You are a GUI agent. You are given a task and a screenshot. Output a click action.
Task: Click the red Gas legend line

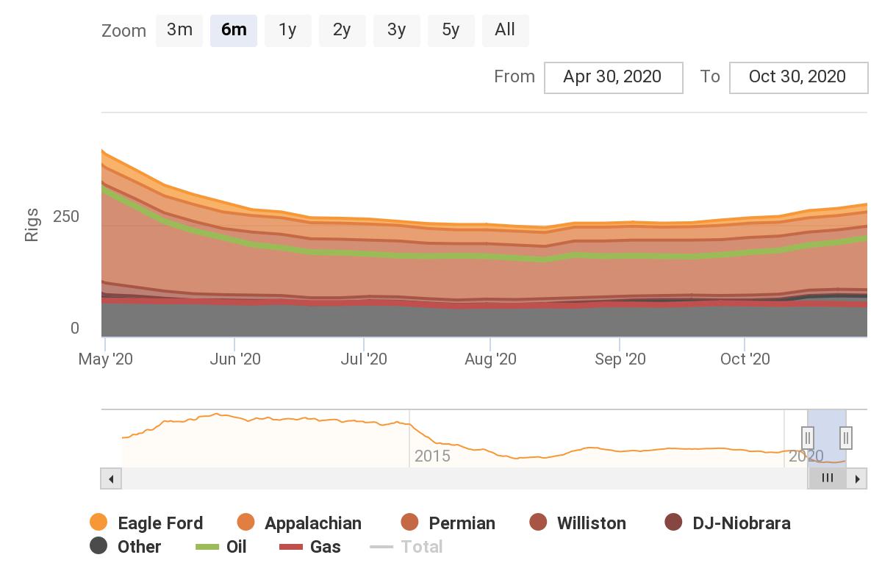(x=291, y=547)
